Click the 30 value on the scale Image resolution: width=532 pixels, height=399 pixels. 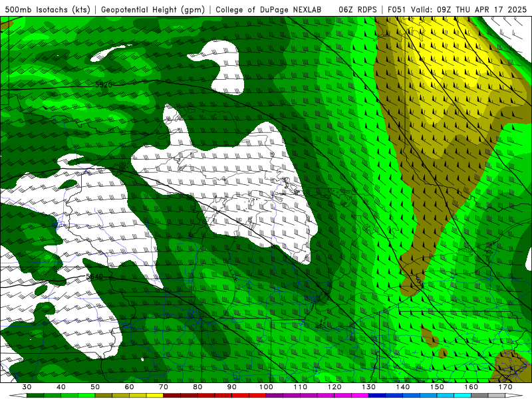27,387
